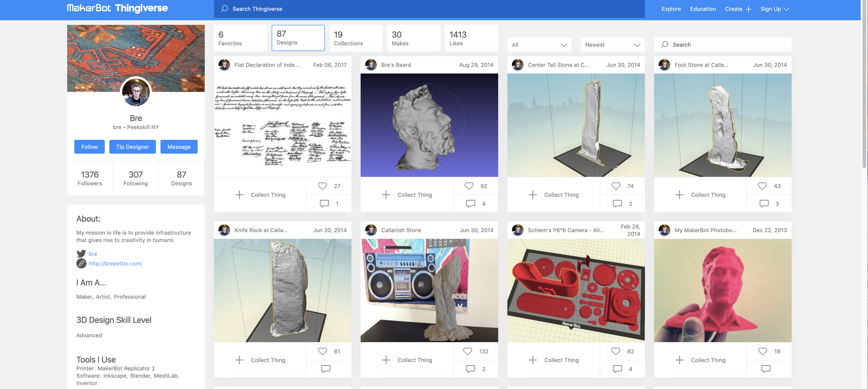Screen dimensions: 868x389
Task: Switch to the 19 Collections tab
Action: point(356,38)
